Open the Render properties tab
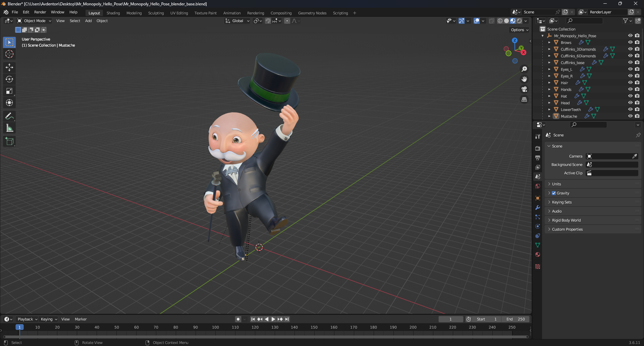The image size is (644, 346). tap(538, 148)
